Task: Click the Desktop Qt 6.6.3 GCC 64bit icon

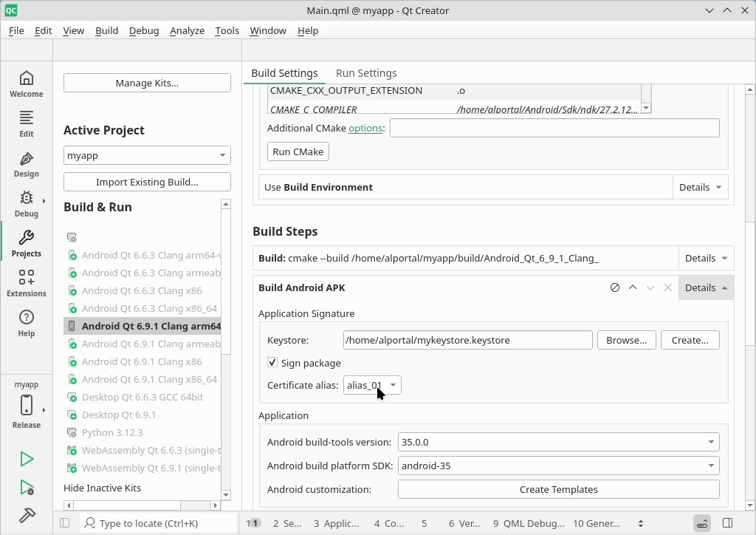Action: (x=72, y=398)
